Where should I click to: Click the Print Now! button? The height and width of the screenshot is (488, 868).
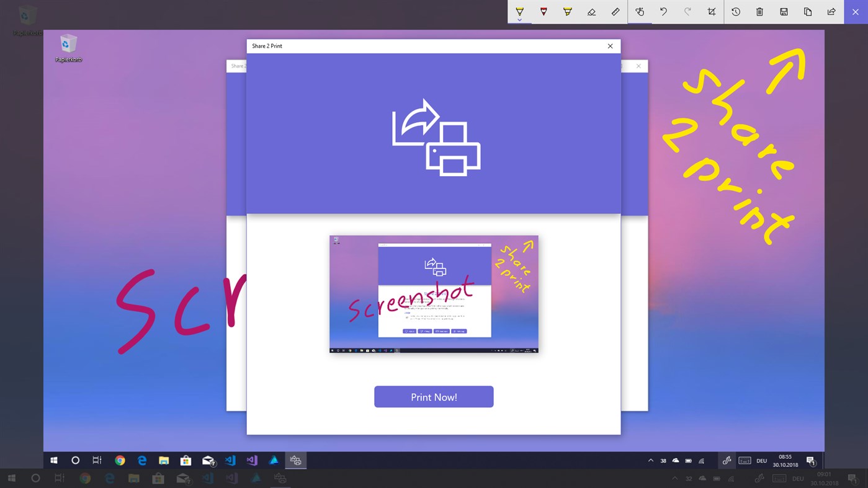click(433, 396)
